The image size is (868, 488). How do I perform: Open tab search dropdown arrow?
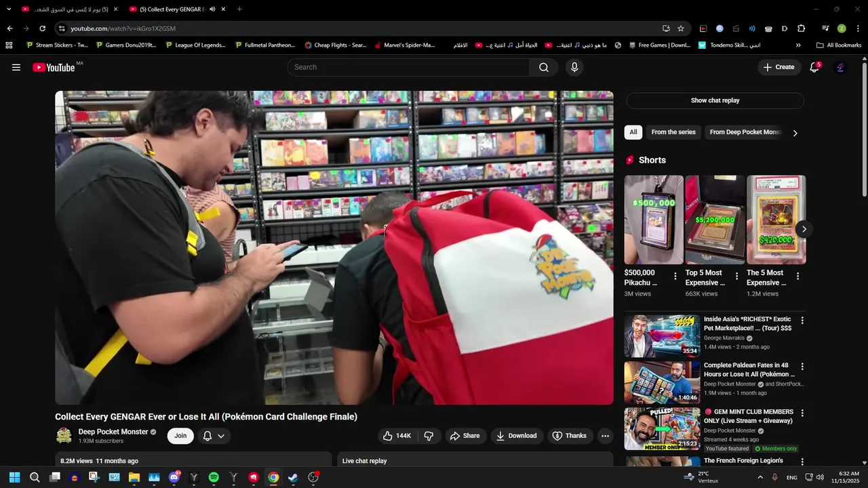[x=9, y=9]
